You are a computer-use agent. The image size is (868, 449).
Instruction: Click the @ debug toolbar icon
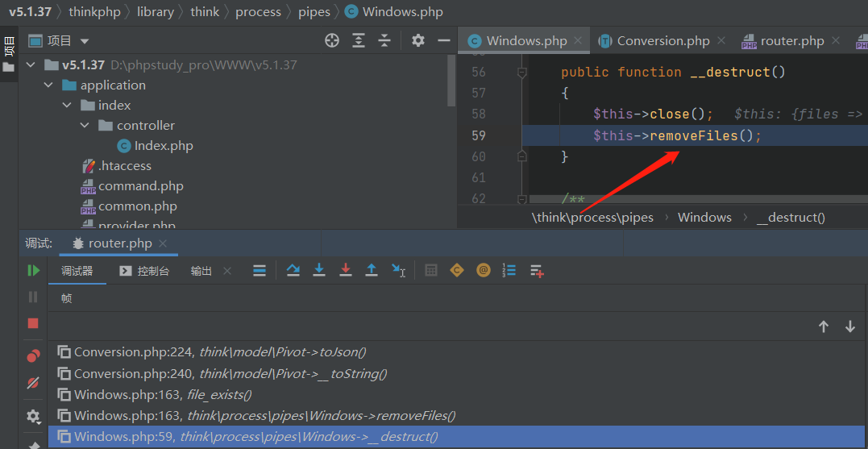pyautogui.click(x=484, y=270)
